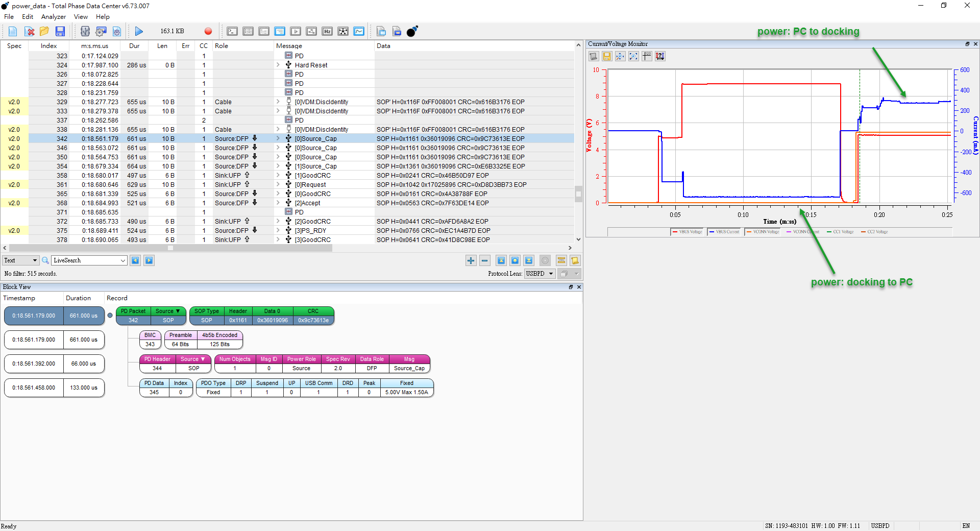Image resolution: width=980 pixels, height=531 pixels.
Task: Click the red Stop Capture button
Action: point(208,32)
